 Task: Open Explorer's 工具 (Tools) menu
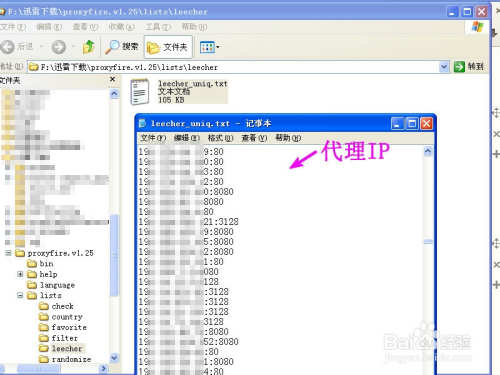point(158,27)
